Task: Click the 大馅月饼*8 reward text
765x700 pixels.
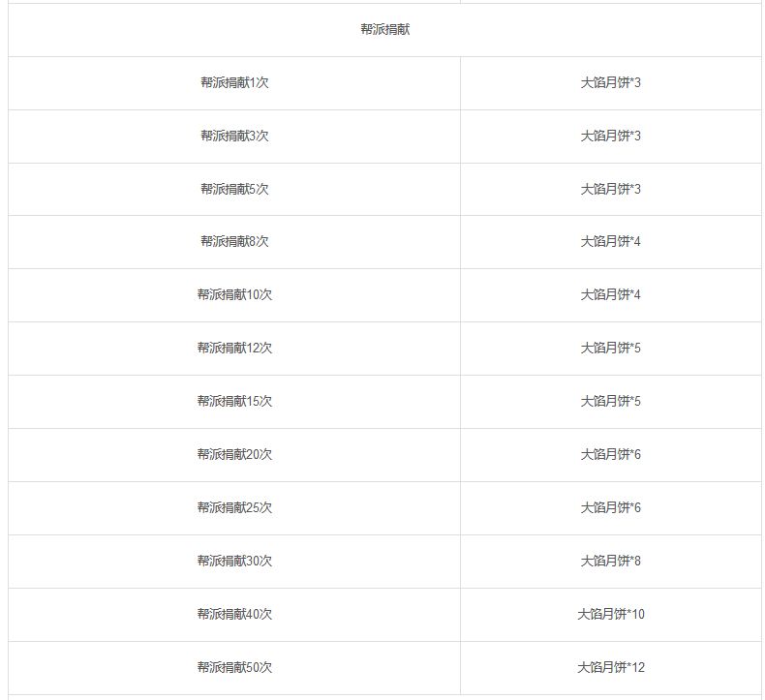Action: pos(611,561)
